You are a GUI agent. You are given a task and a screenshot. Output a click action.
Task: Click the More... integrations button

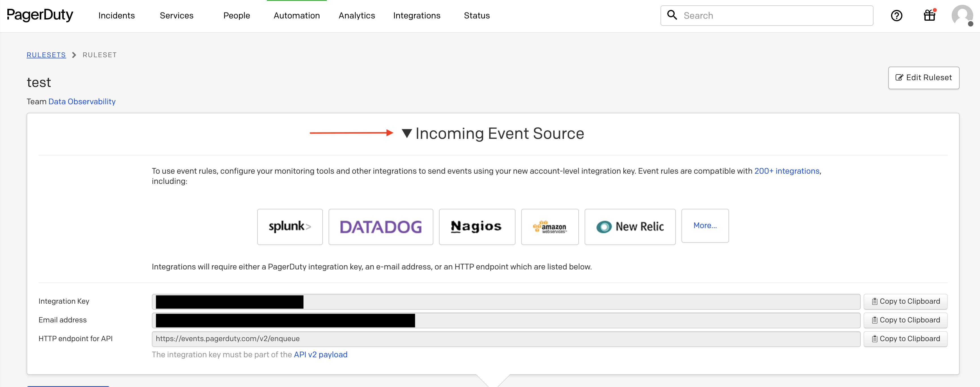pyautogui.click(x=705, y=225)
